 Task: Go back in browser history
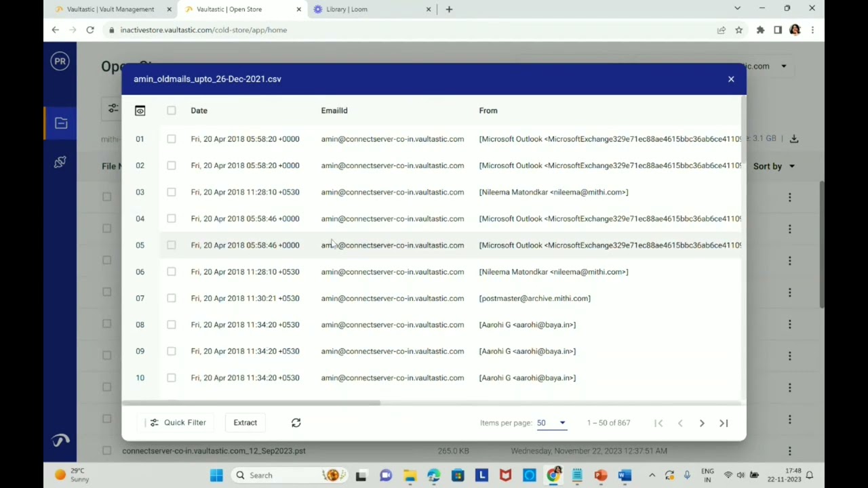(x=56, y=30)
